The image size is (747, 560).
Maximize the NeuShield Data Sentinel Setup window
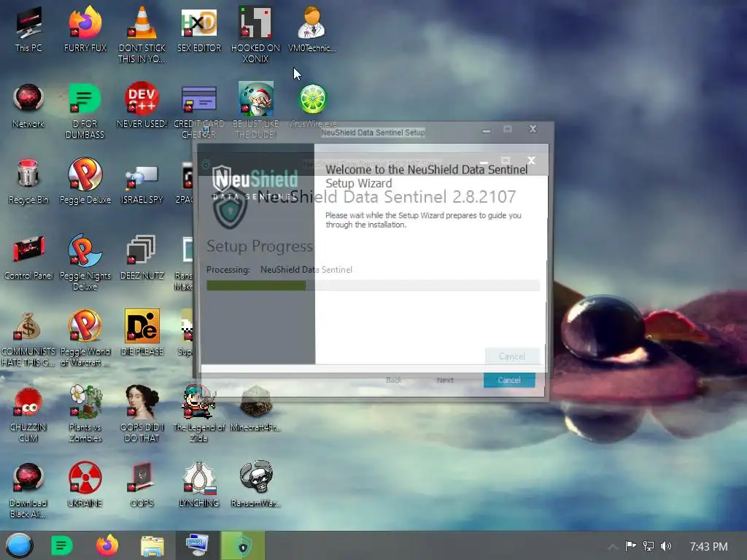pos(508,129)
